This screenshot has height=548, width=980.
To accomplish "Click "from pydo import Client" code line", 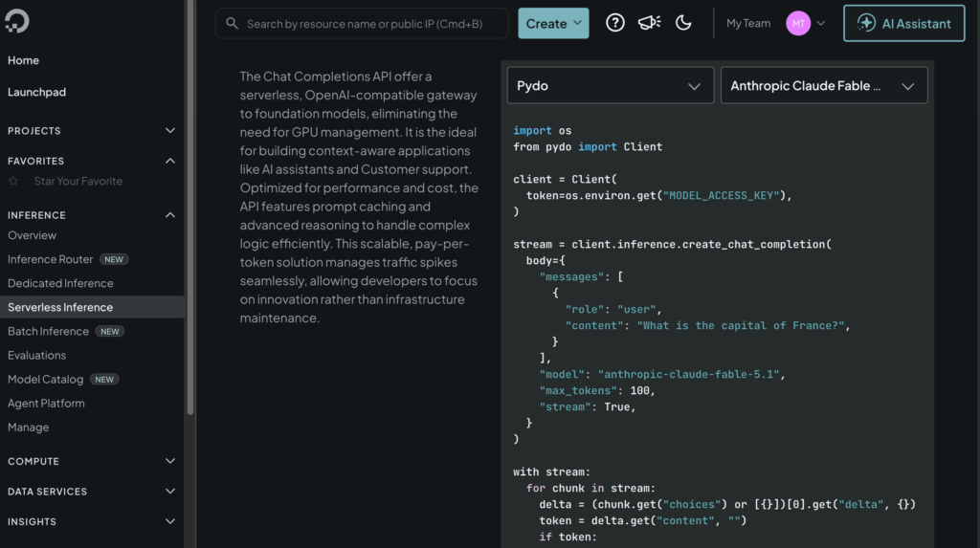I will pos(588,147).
